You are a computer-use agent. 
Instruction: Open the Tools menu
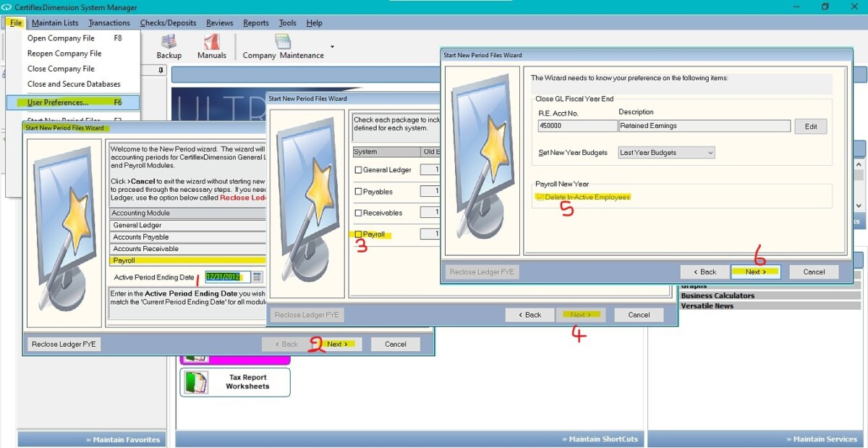click(x=287, y=22)
